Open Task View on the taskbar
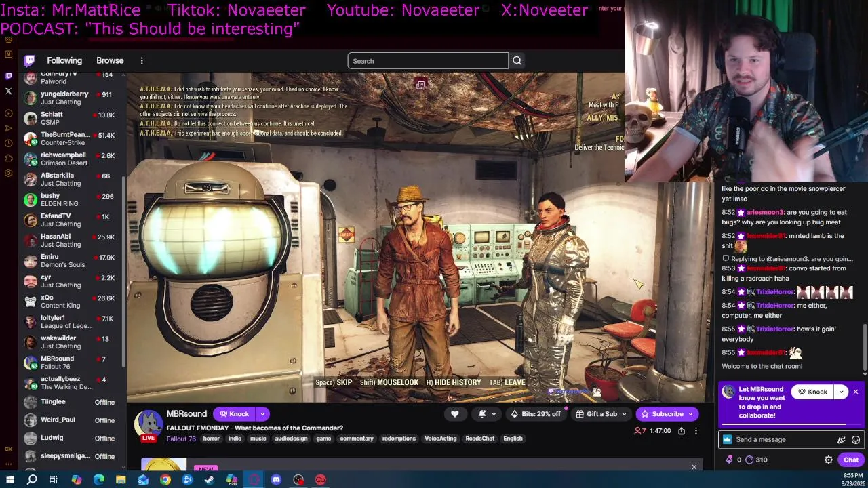 click(x=54, y=480)
